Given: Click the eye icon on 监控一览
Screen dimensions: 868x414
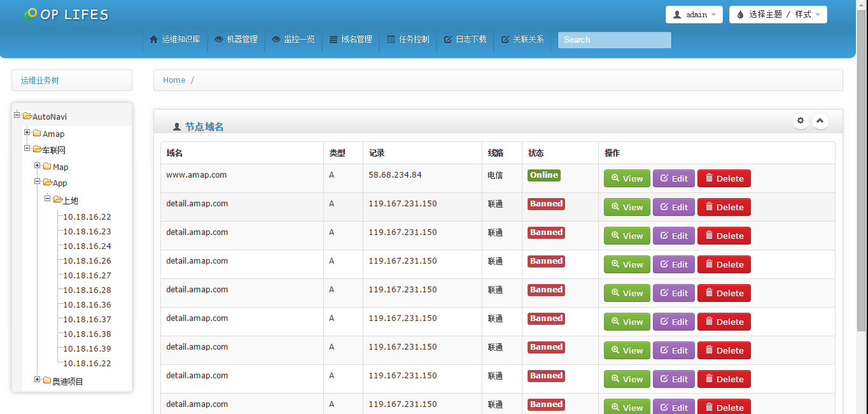Looking at the screenshot, I should (276, 39).
